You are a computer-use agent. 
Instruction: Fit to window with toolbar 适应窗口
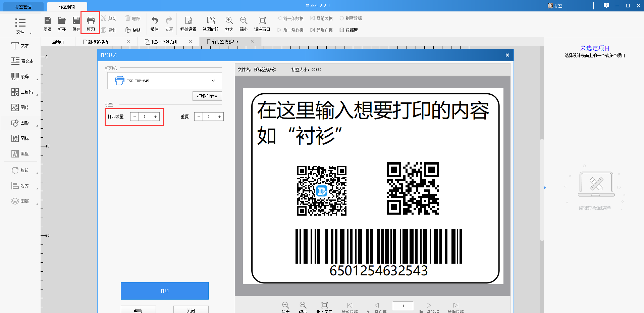pyautogui.click(x=262, y=24)
